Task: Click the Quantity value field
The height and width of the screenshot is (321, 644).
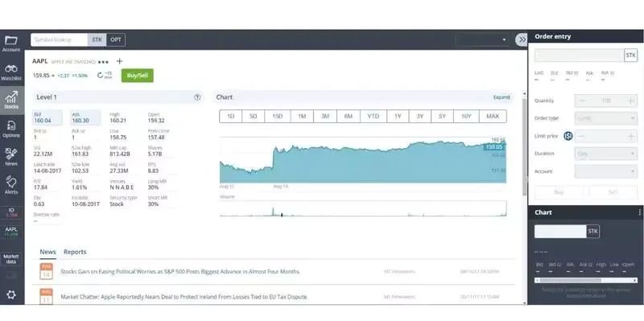Action: 606,101
